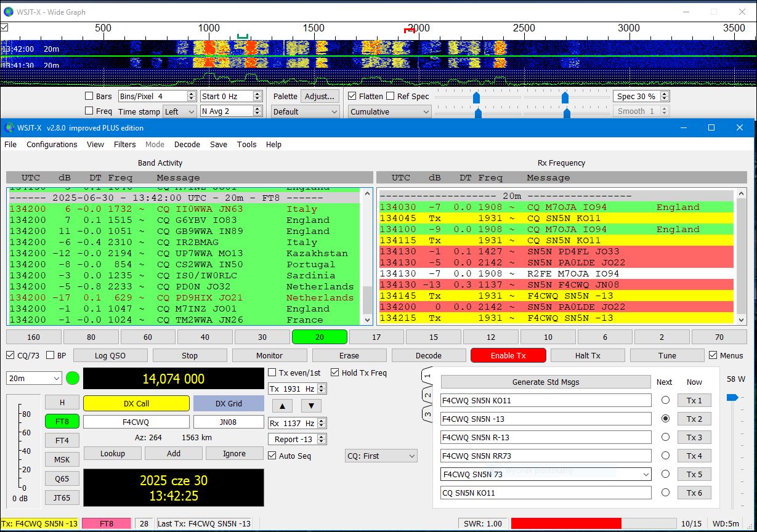The height and width of the screenshot is (532, 757).
Task: Expand the F4CWQ SN5N 73 message dropdown
Action: click(x=645, y=474)
